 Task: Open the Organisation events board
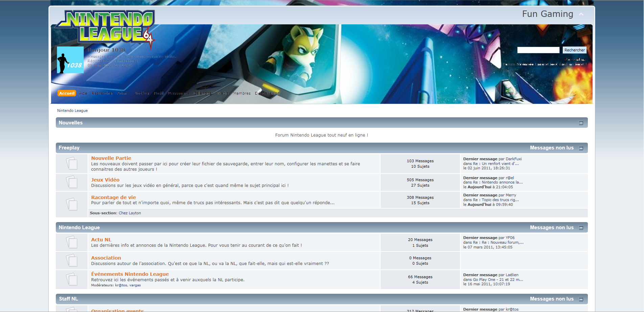[x=117, y=310]
